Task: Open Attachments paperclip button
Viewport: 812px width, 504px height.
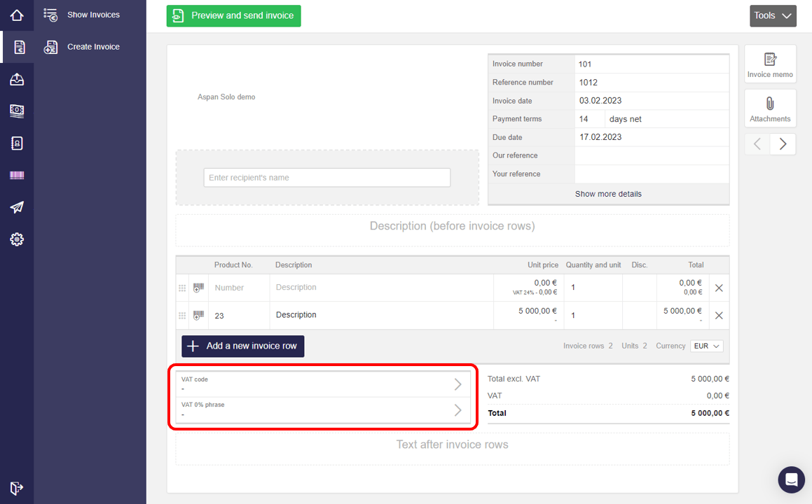Action: pyautogui.click(x=770, y=108)
